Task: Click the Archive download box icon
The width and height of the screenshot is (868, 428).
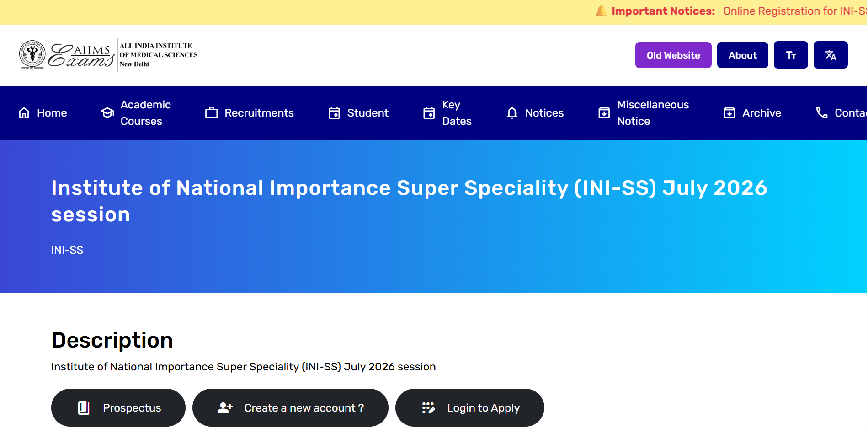Action: pyautogui.click(x=729, y=113)
